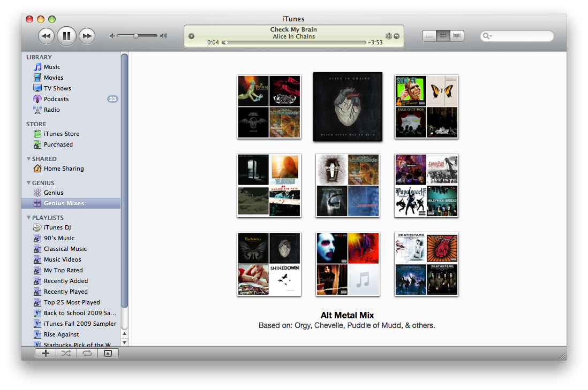Screen dimensions: 588x390
Task: Click the Genius atom icon in the display
Action: click(x=388, y=36)
